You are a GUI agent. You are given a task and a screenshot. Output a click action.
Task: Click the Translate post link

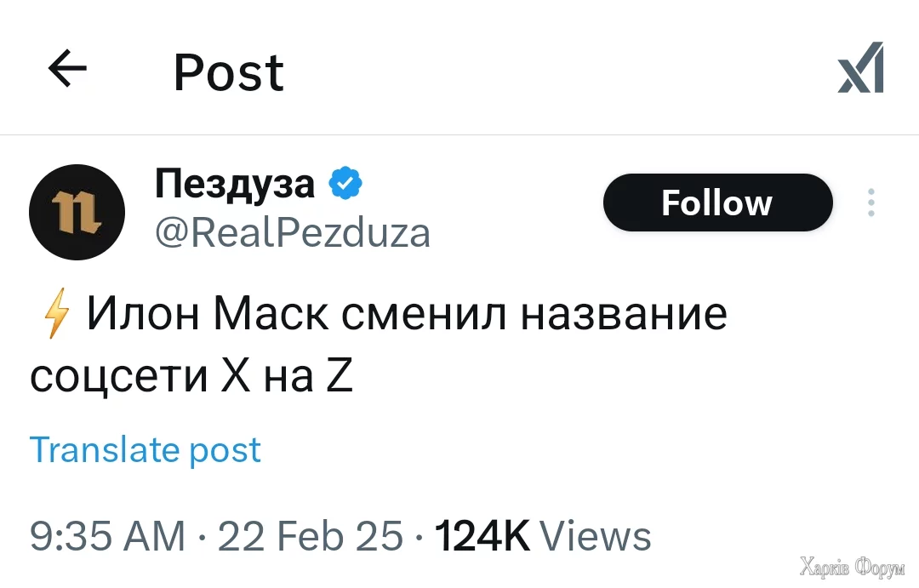146,449
